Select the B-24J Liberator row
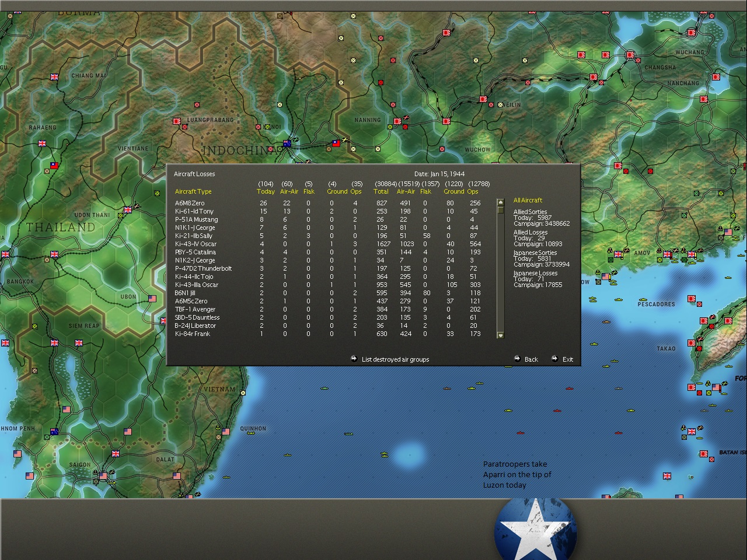 [x=327, y=325]
